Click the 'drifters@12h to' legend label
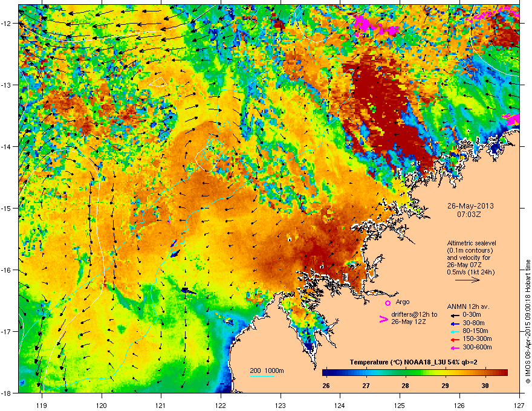The height and width of the screenshot is (411, 532). (x=414, y=314)
